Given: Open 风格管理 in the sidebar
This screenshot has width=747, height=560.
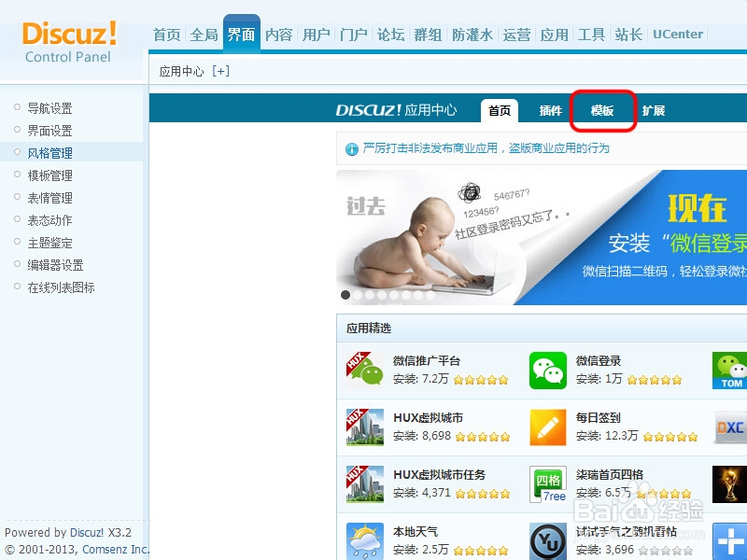Looking at the screenshot, I should tap(50, 153).
